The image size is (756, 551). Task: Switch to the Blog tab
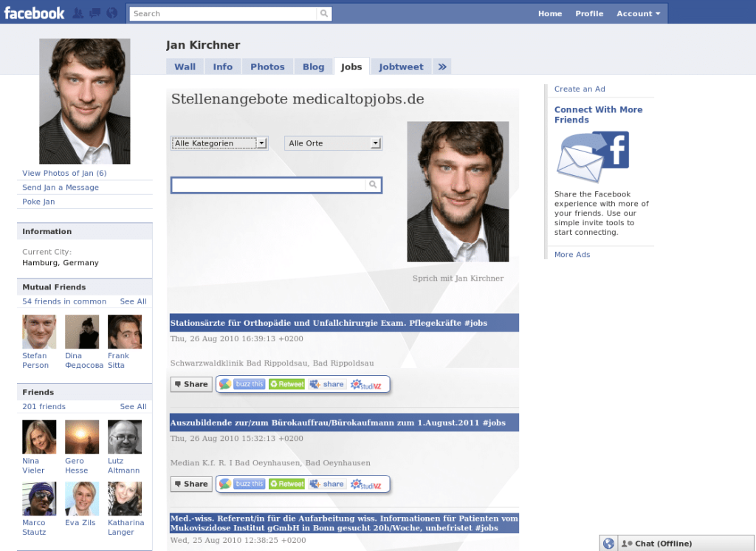point(313,66)
